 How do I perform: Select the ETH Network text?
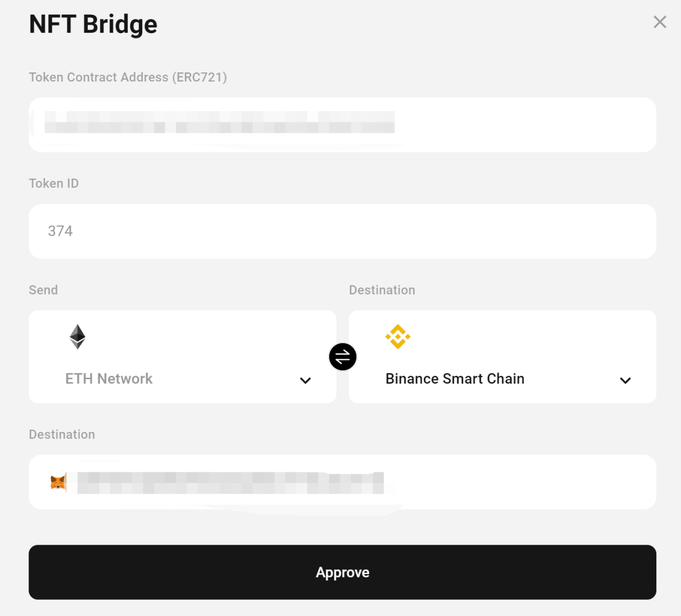tap(109, 379)
